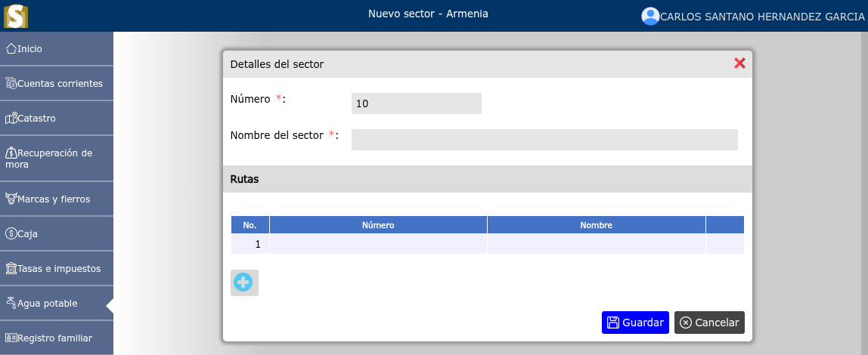Click the Inicio house icon
868x355 pixels.
click(11, 48)
